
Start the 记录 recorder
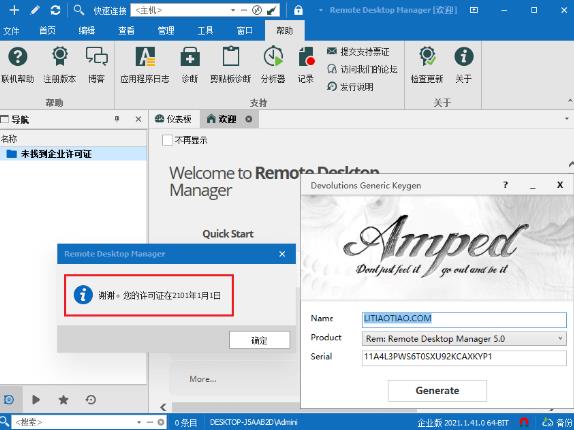[x=306, y=65]
